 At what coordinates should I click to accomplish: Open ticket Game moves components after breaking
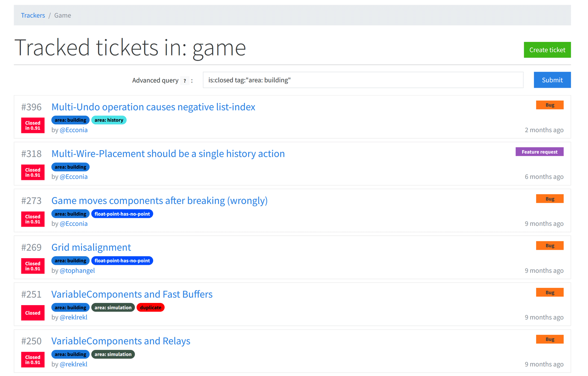[159, 200]
